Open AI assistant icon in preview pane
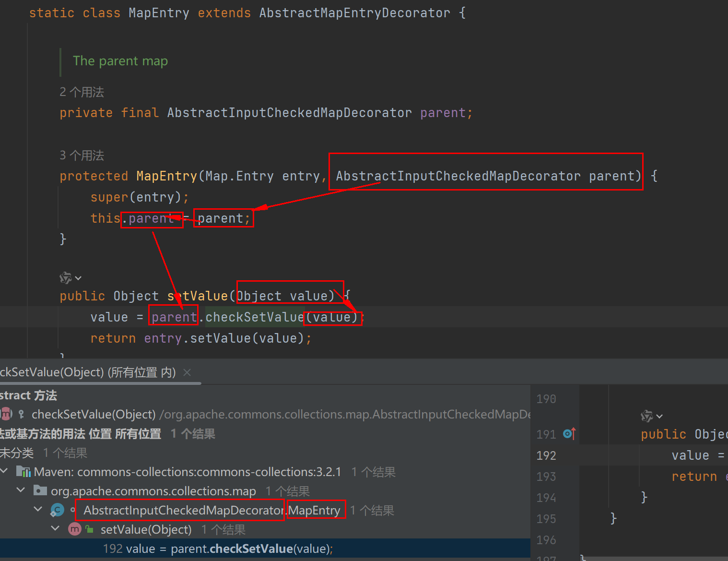The height and width of the screenshot is (561, 728). 647,416
